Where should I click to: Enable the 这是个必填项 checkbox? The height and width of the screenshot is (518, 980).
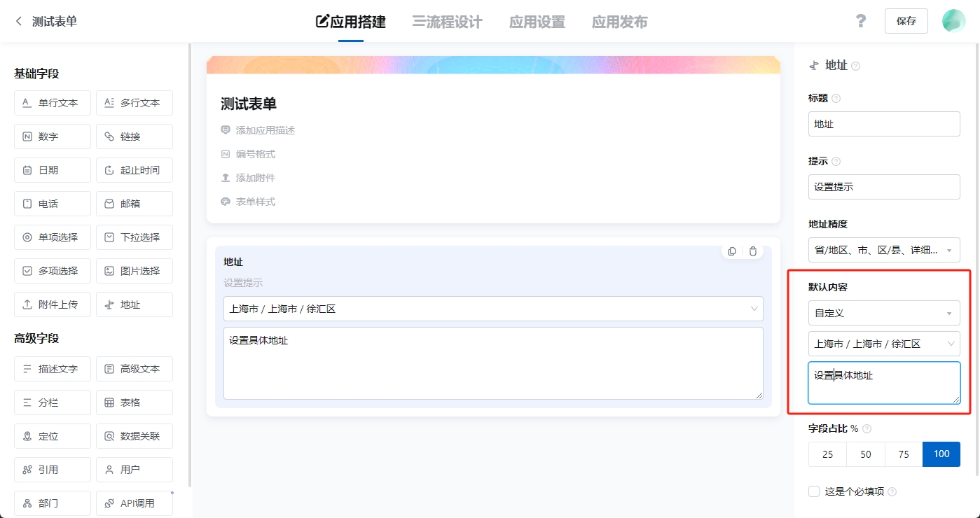coord(814,491)
